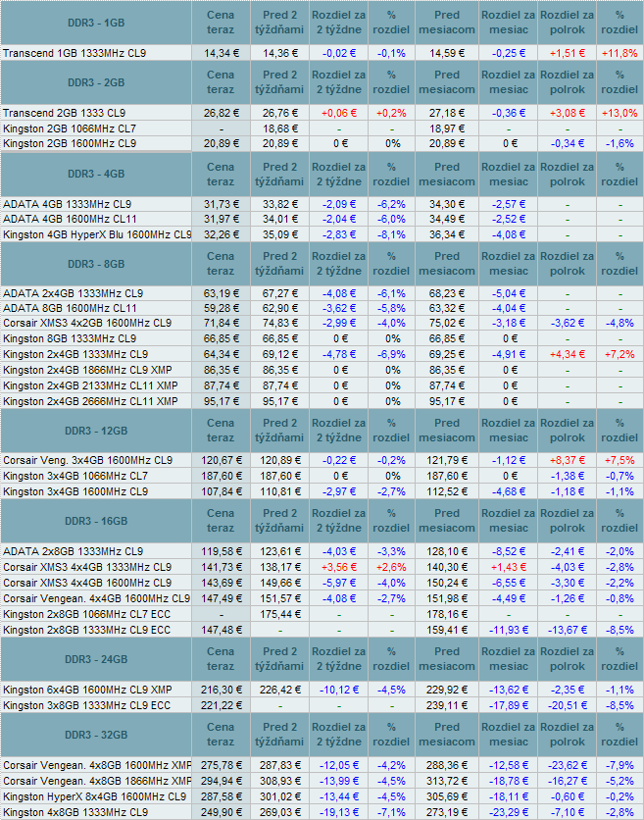This screenshot has width=644, height=820.
Task: Click the 95,17 € current price cell
Action: (222, 401)
